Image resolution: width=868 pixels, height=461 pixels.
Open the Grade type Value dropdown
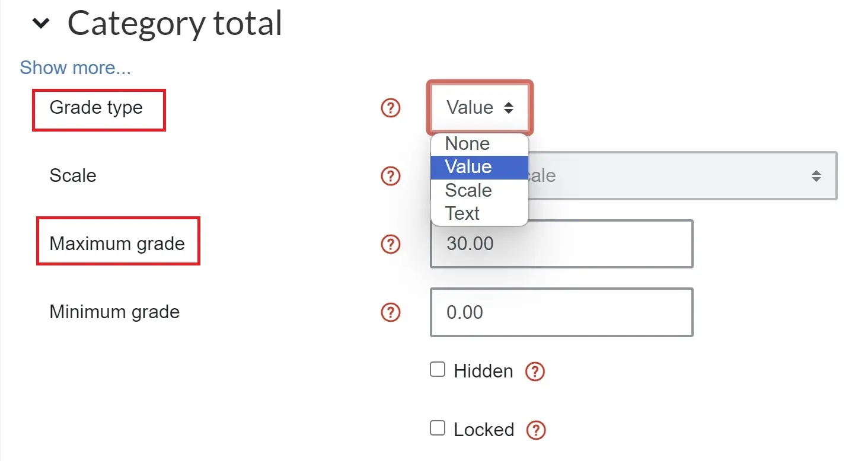pos(480,107)
